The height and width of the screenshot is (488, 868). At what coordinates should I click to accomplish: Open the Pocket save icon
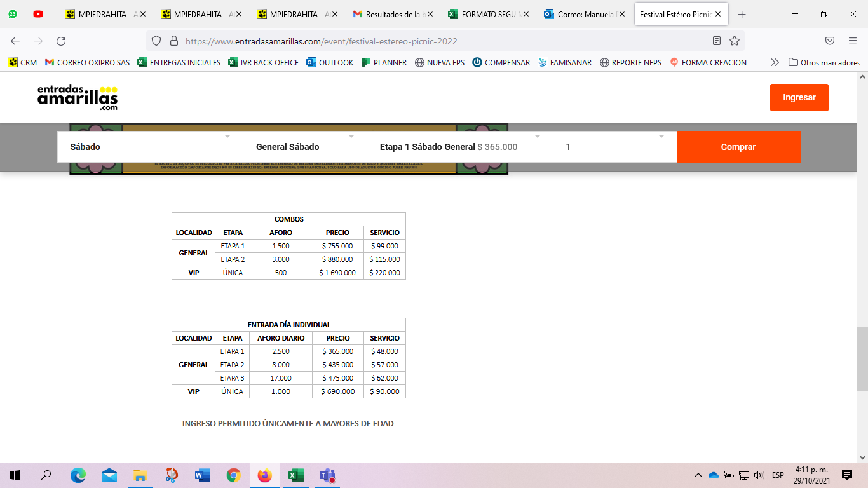point(830,41)
